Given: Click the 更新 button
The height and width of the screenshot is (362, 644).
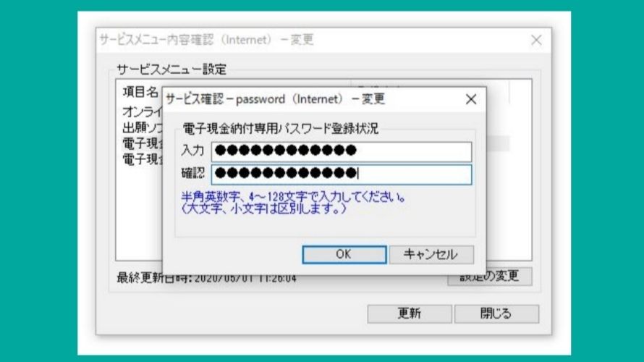Looking at the screenshot, I should pos(410,313).
